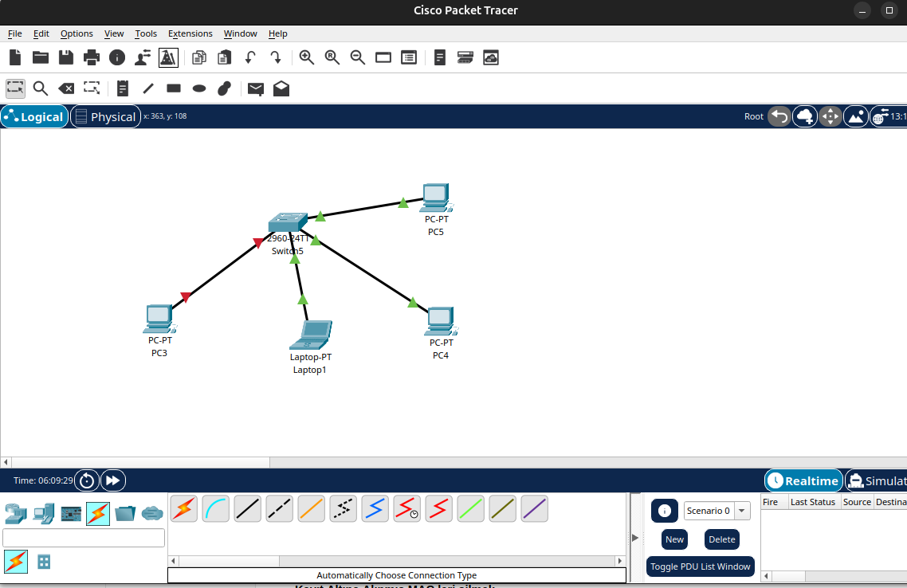Open the Tools menu
Screen dimensions: 907x588
point(146,33)
